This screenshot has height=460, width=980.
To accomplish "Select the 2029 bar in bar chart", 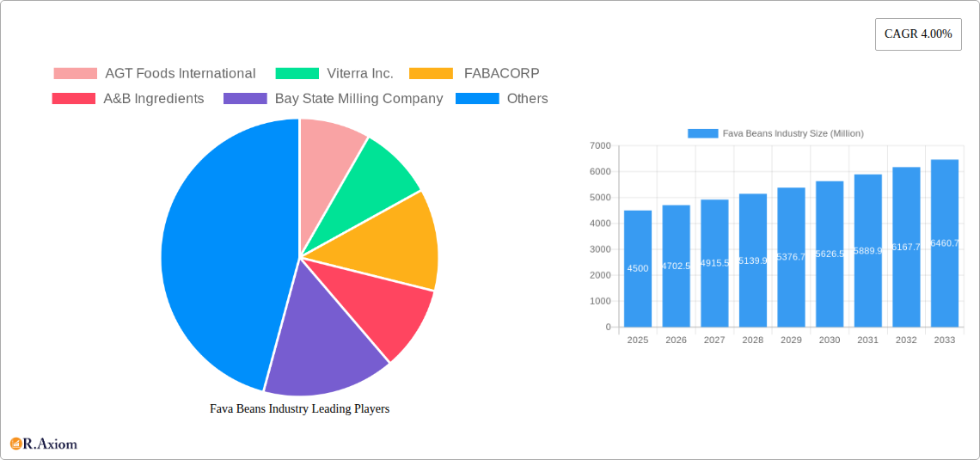I will click(x=791, y=257).
